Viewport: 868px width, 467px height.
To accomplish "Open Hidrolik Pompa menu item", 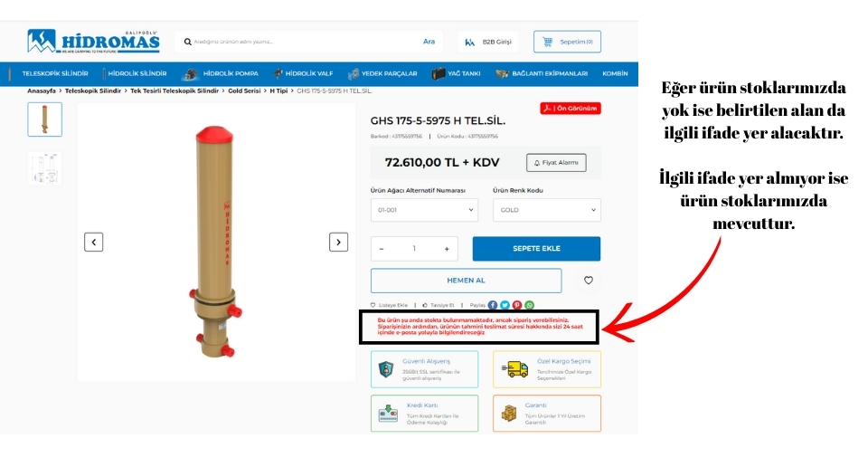I will click(222, 73).
